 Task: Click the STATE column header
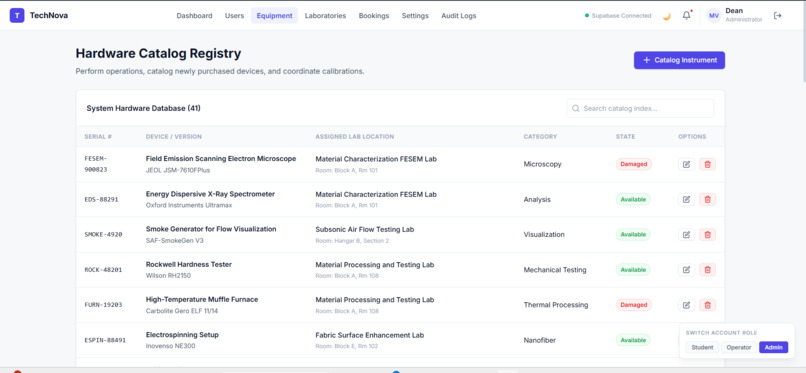pos(626,137)
